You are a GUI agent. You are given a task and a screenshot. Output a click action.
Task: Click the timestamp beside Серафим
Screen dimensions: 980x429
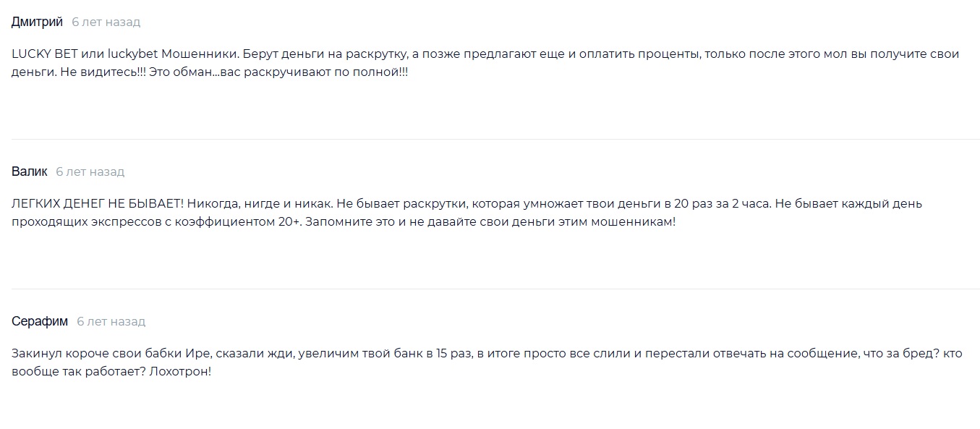111,322
